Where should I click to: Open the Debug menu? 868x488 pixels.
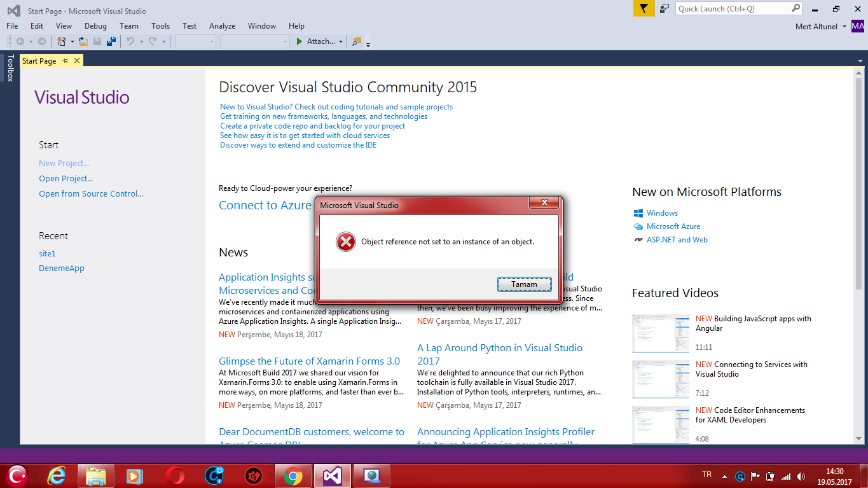pos(95,26)
